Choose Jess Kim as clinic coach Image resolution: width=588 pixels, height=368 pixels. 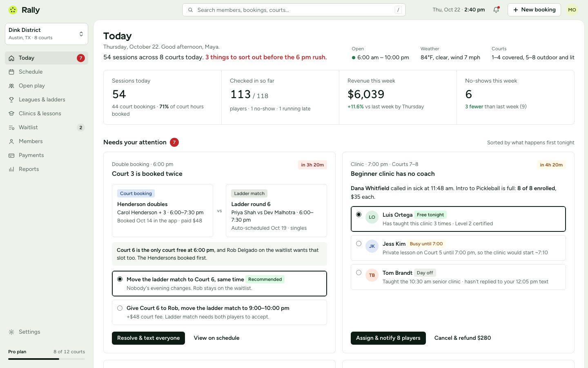click(x=458, y=248)
